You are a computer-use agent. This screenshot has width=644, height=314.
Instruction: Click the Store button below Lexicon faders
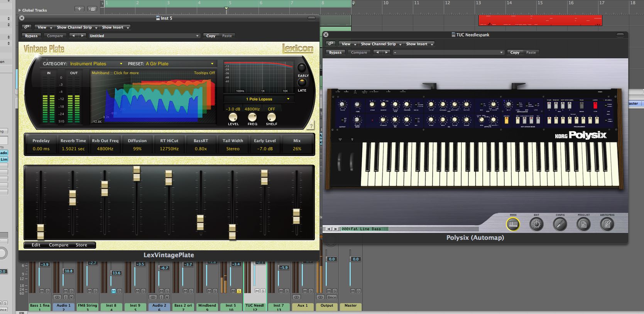pos(81,245)
